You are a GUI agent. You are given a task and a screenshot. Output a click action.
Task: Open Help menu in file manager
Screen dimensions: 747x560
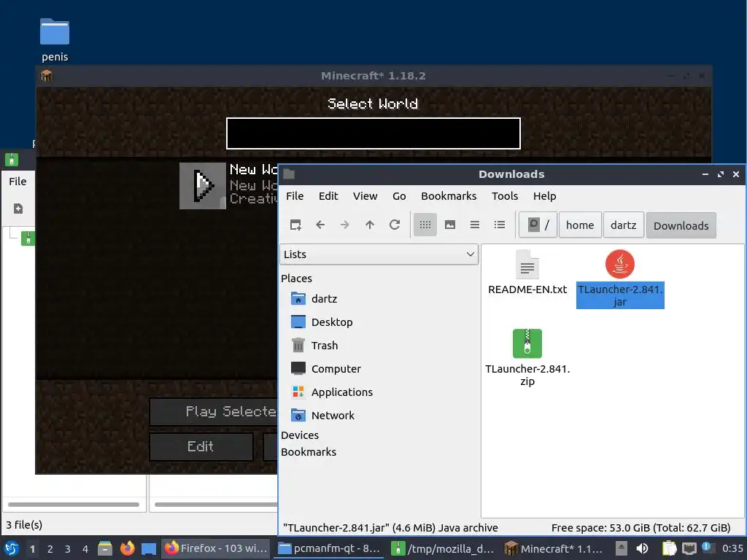[x=544, y=196]
